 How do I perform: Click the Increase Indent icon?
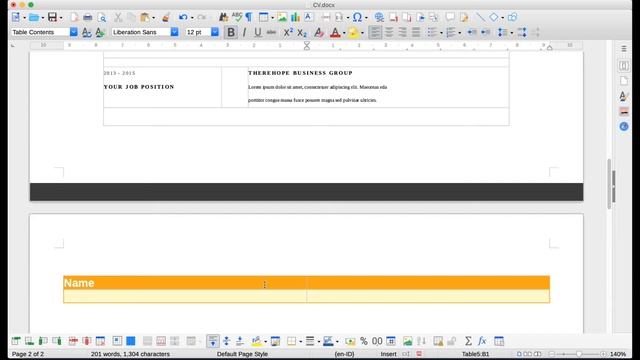click(x=471, y=32)
